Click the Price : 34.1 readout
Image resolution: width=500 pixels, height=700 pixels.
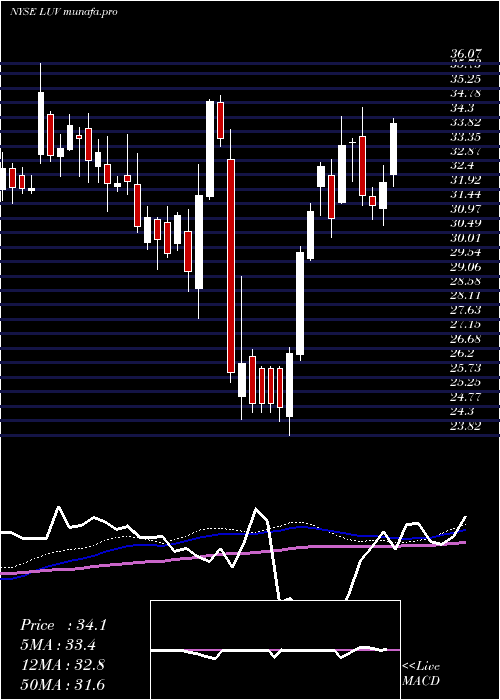[x=63, y=625]
